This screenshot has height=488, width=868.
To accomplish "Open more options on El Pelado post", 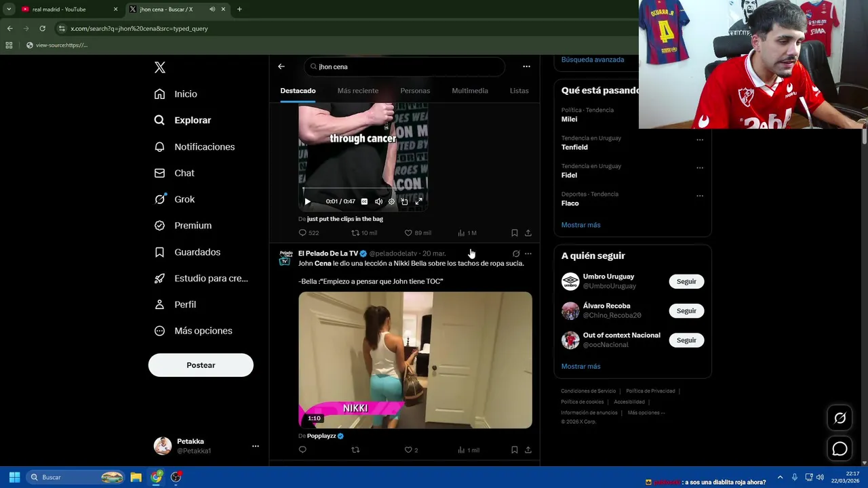I will tap(528, 253).
